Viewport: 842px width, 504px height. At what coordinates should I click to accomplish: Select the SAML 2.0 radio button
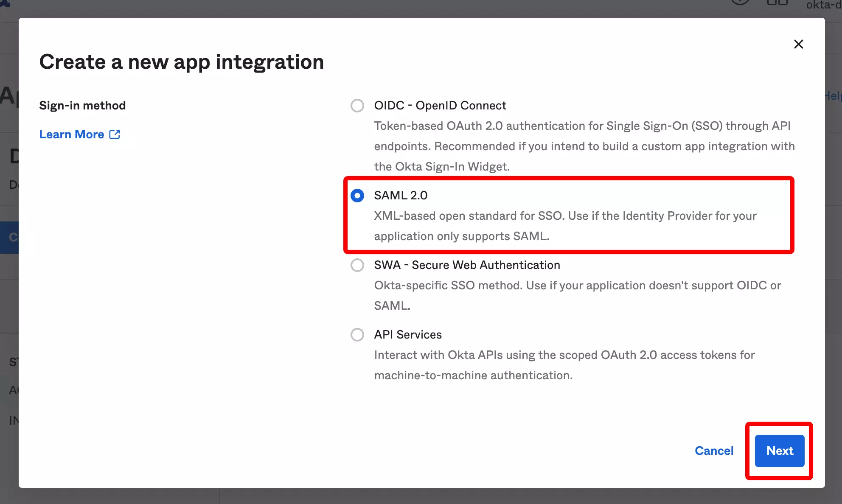[x=357, y=196]
